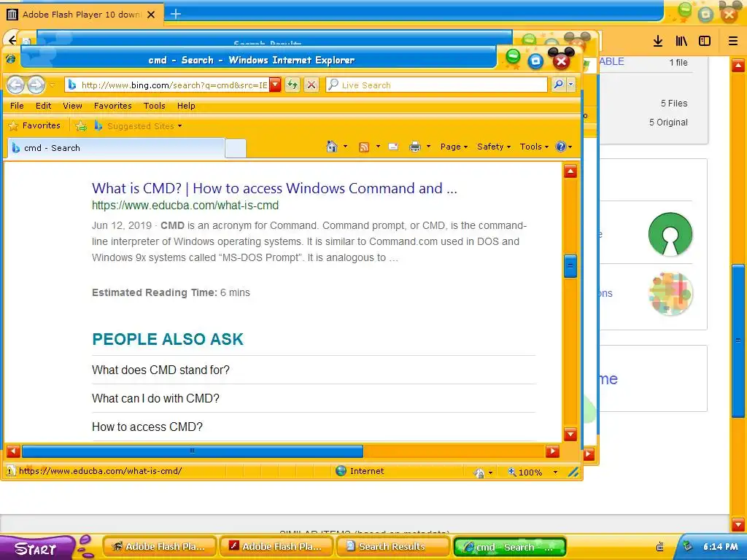Click the RSS Feeds icon
This screenshot has width=747, height=560.
[363, 147]
